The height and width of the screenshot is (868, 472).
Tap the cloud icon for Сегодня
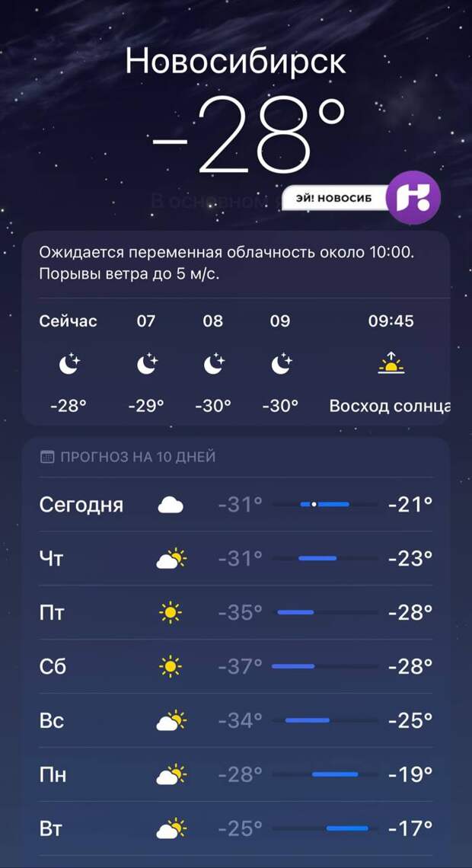point(171,504)
